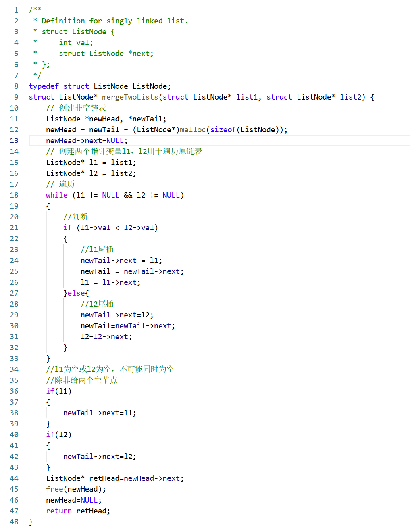
Task: Click the 'list2' parameter on line 9
Action: point(351,97)
